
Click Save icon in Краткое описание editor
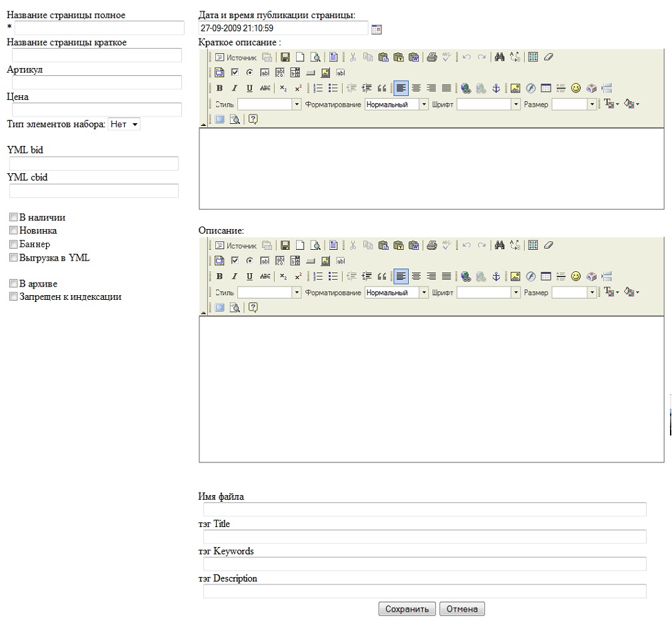click(x=285, y=57)
